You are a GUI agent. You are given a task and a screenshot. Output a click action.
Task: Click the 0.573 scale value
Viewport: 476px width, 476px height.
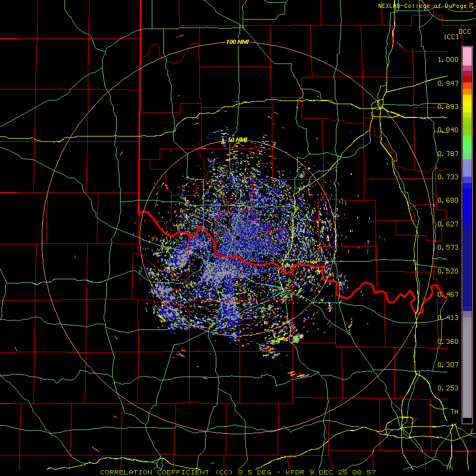448,248
